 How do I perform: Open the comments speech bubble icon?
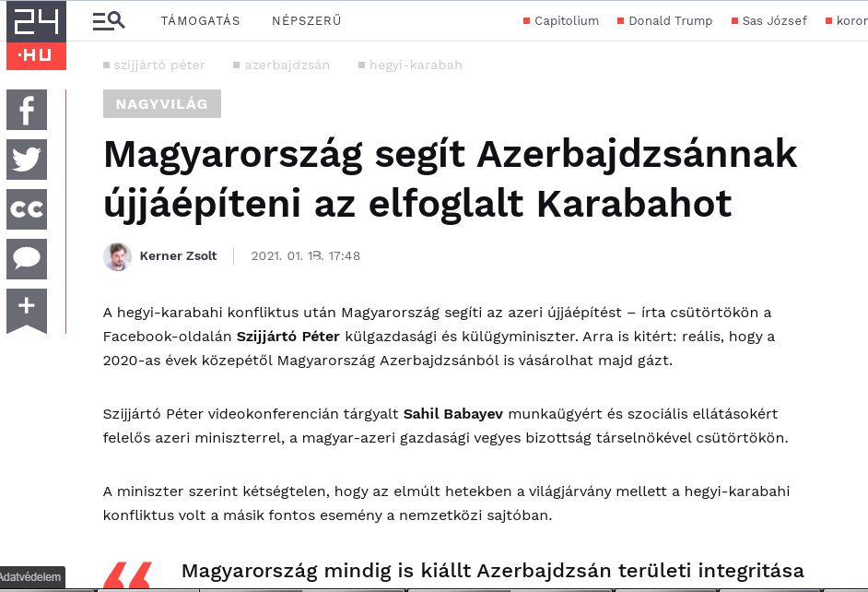point(27,259)
